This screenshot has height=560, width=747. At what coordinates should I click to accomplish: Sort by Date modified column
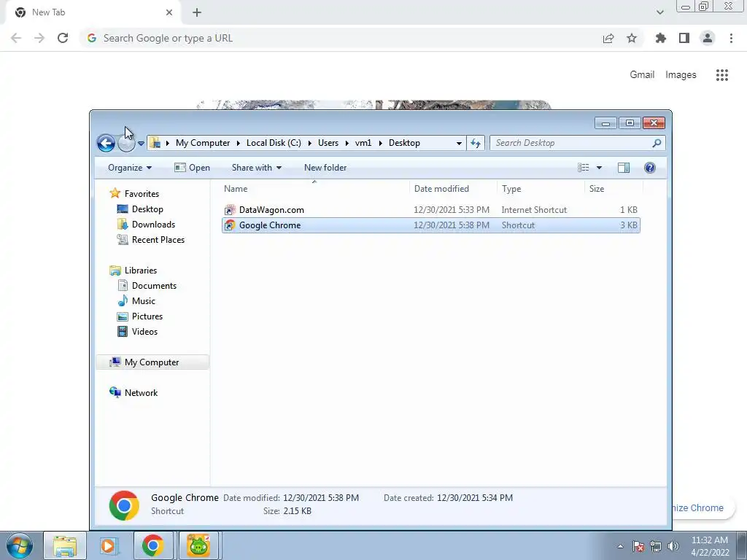[452, 189]
